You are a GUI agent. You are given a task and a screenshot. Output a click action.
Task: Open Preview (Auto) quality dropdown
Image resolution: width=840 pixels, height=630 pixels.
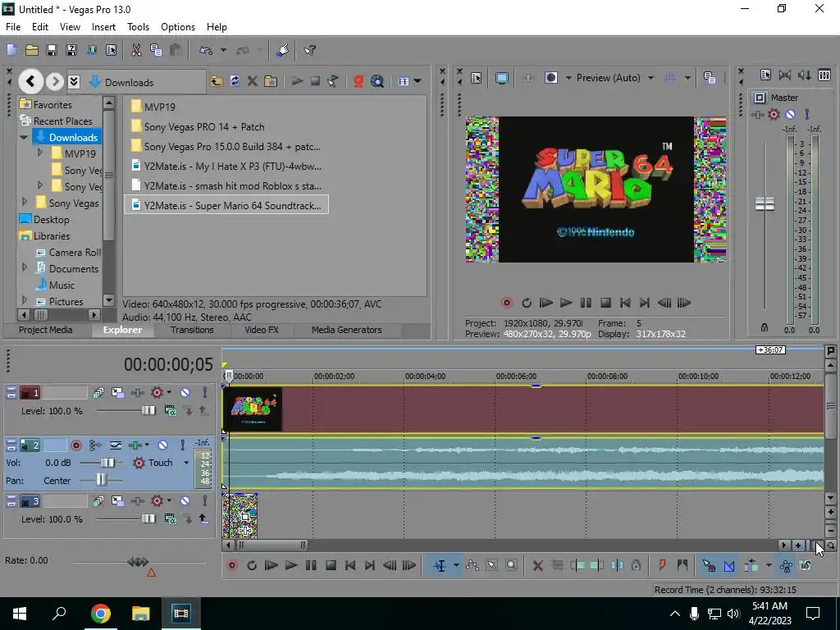click(x=651, y=78)
